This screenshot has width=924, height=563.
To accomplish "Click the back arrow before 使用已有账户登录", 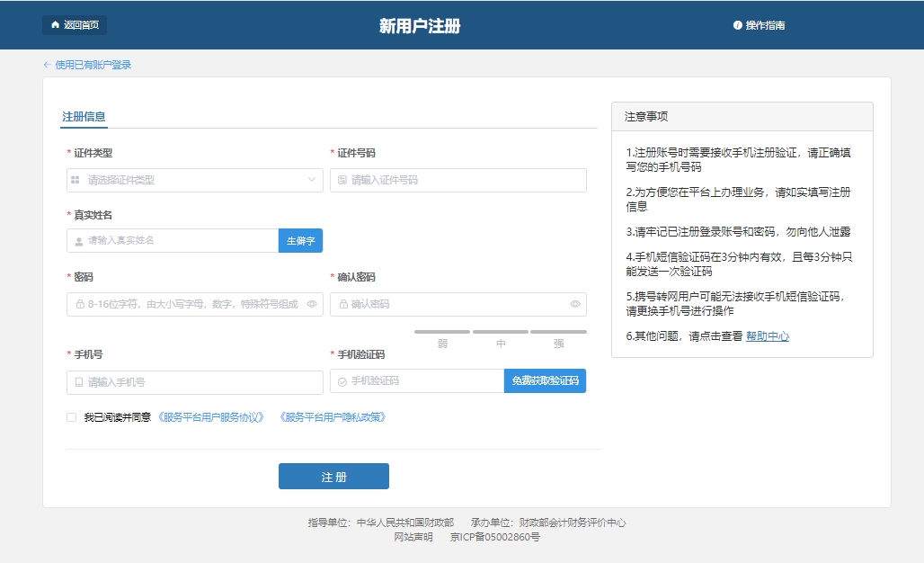I will 47,65.
